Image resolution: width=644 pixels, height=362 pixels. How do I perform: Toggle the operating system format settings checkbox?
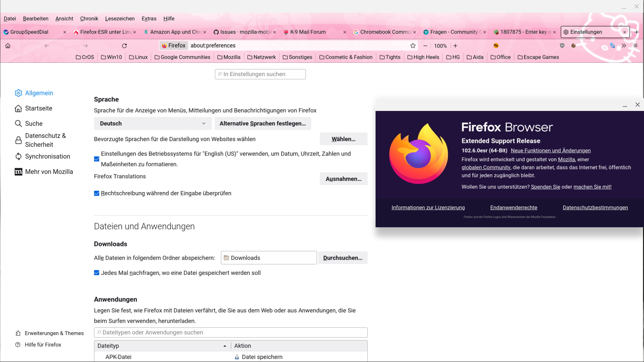[x=97, y=159]
